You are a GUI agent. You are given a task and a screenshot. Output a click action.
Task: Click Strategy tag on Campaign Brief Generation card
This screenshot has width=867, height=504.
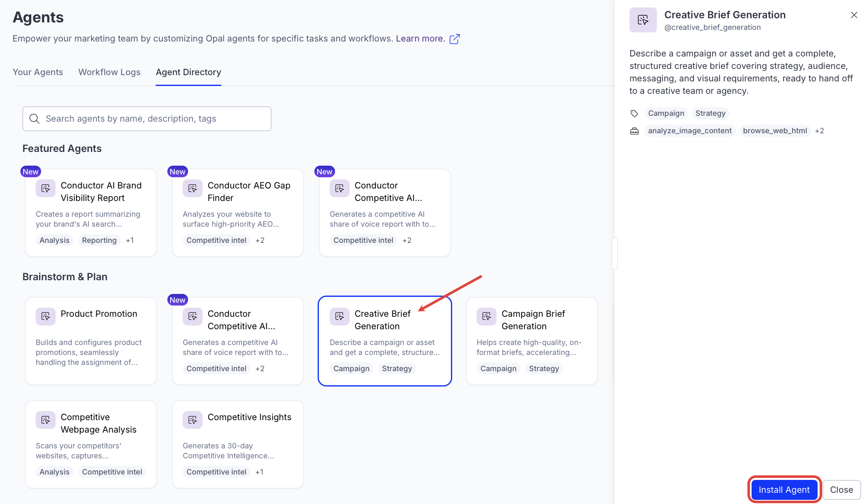pyautogui.click(x=544, y=369)
